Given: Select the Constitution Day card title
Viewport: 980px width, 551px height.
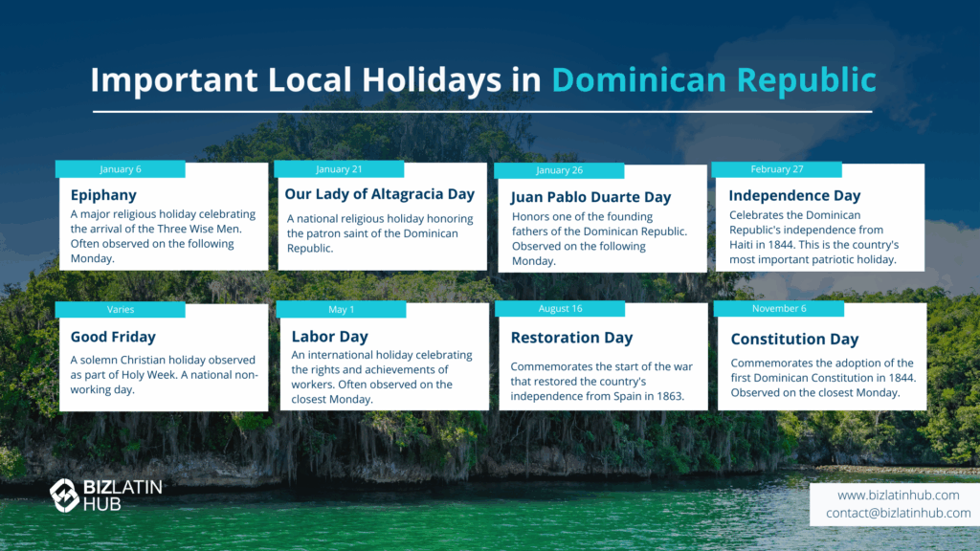Looking at the screenshot, I should tap(794, 340).
